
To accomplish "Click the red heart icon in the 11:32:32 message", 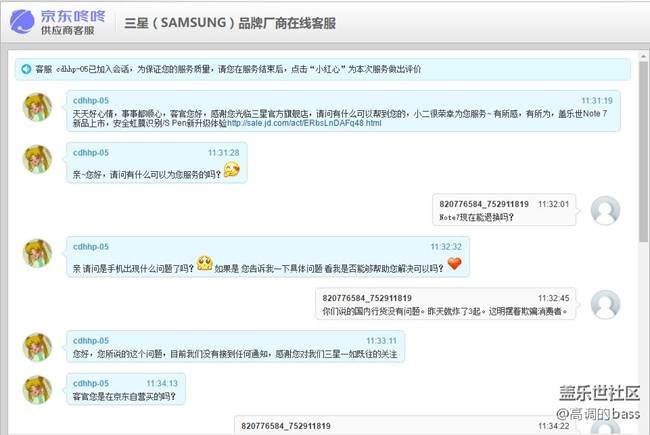I will click(x=455, y=264).
